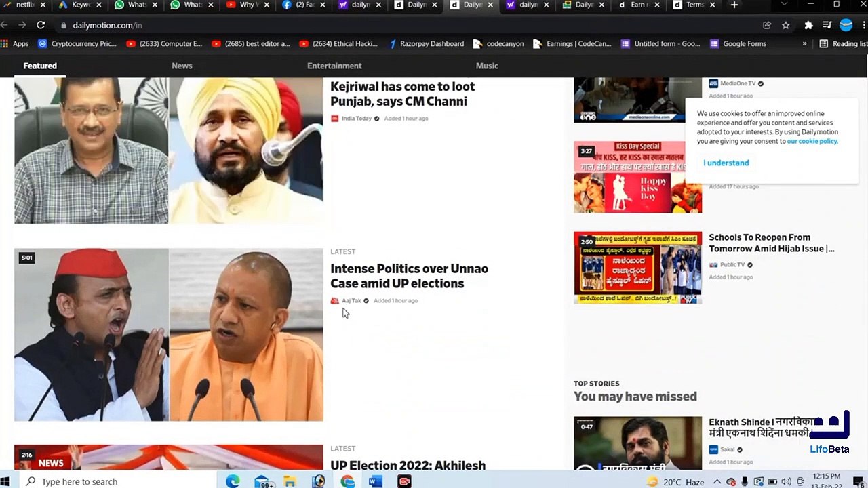Screen dimensions: 868x488
Task: Launch Microsoft Edge from the taskbar
Action: [233, 481]
